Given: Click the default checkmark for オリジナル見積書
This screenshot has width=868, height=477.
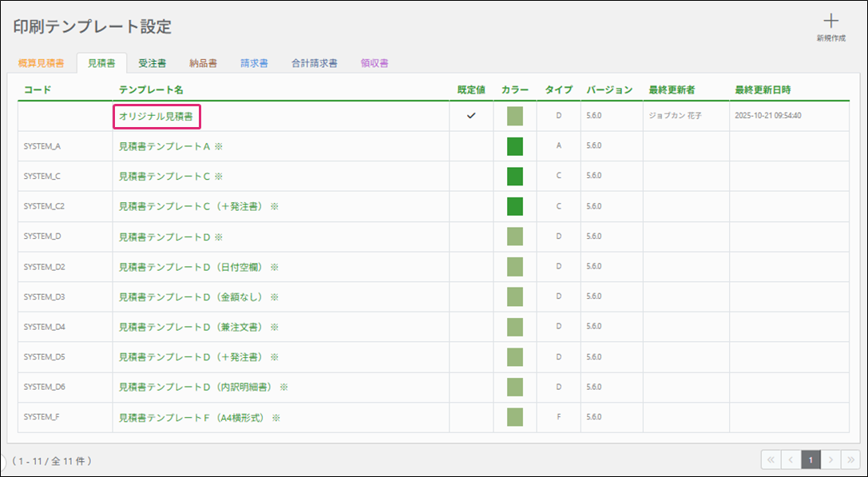Looking at the screenshot, I should pos(471,116).
